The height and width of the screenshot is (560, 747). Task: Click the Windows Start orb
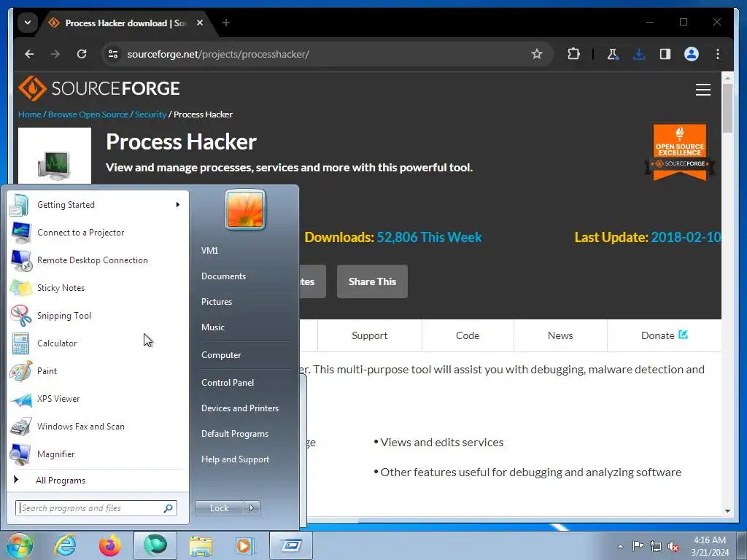(19, 545)
